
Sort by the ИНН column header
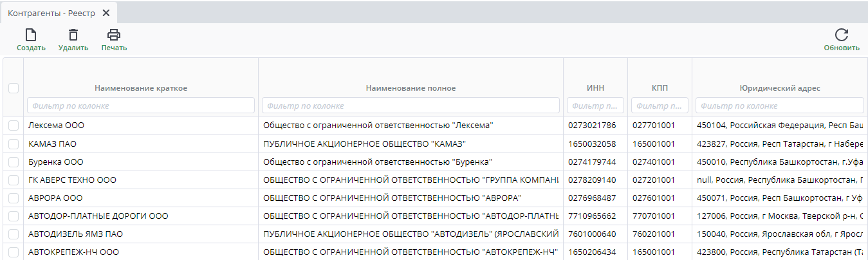595,88
